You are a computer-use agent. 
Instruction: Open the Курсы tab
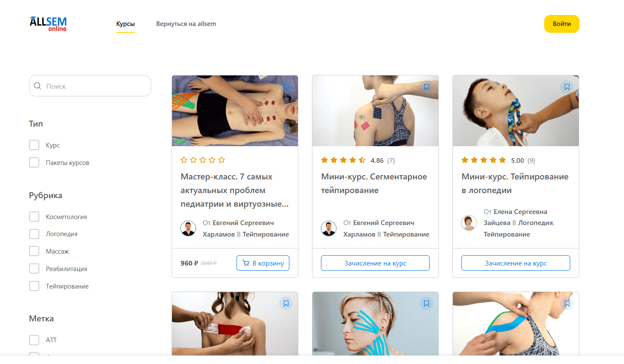[x=125, y=24]
